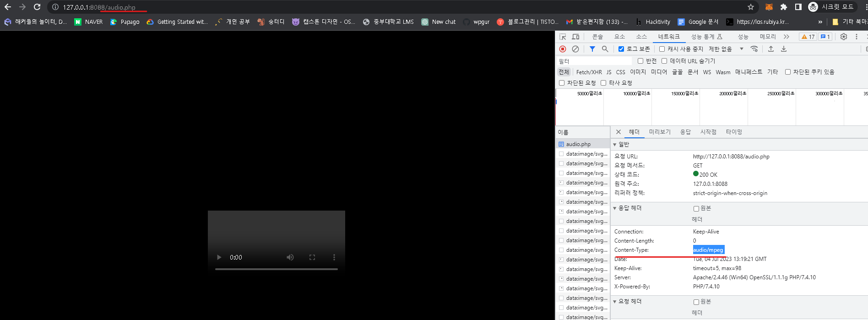Toggle raw (원본) view for request headers
868x320 pixels.
[696, 302]
